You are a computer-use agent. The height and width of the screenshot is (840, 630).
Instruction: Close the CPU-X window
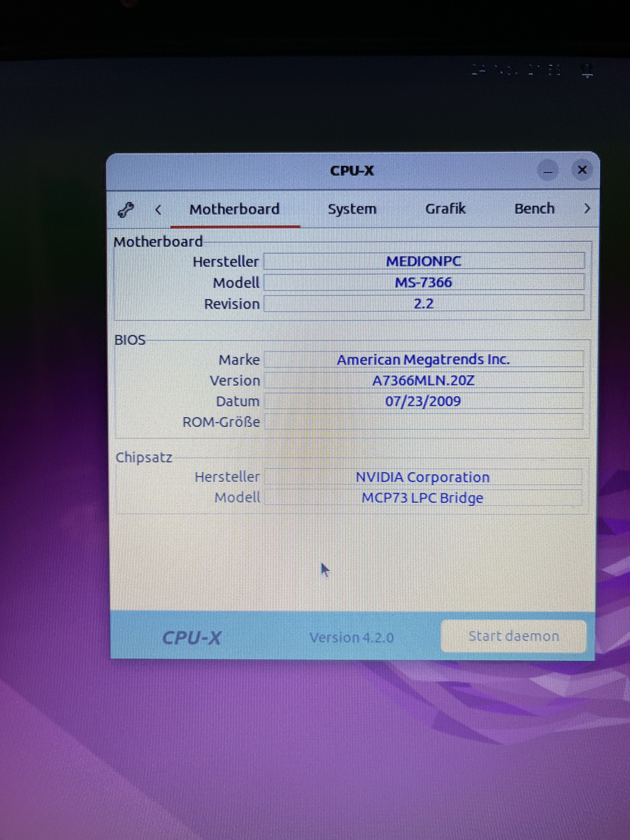pos(582,170)
